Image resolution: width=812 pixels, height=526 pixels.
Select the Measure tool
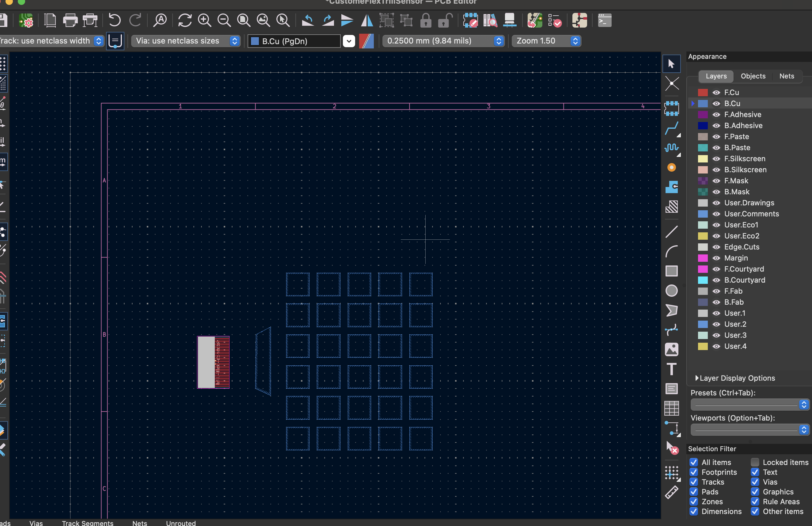(x=672, y=492)
